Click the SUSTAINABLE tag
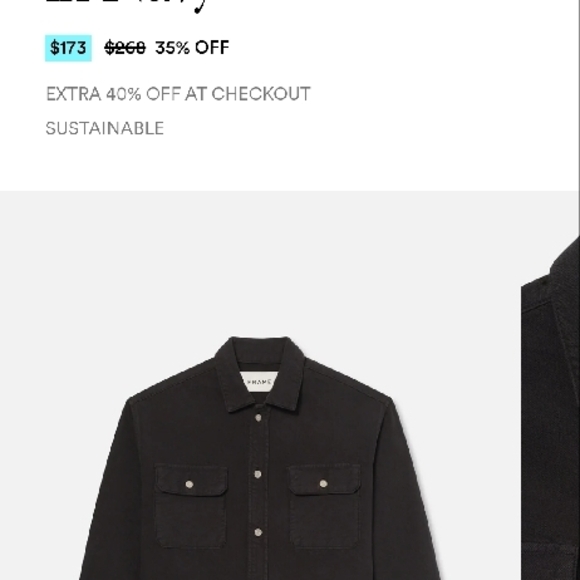The height and width of the screenshot is (580, 580). pyautogui.click(x=105, y=128)
